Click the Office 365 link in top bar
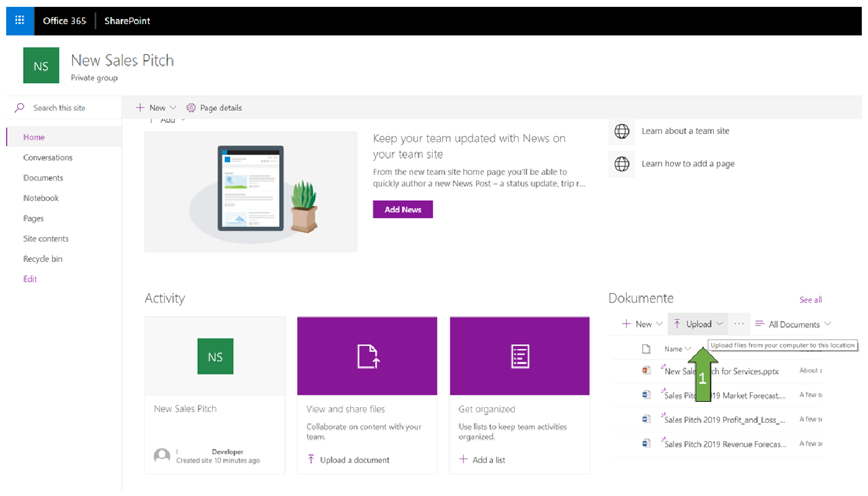 pos(64,20)
